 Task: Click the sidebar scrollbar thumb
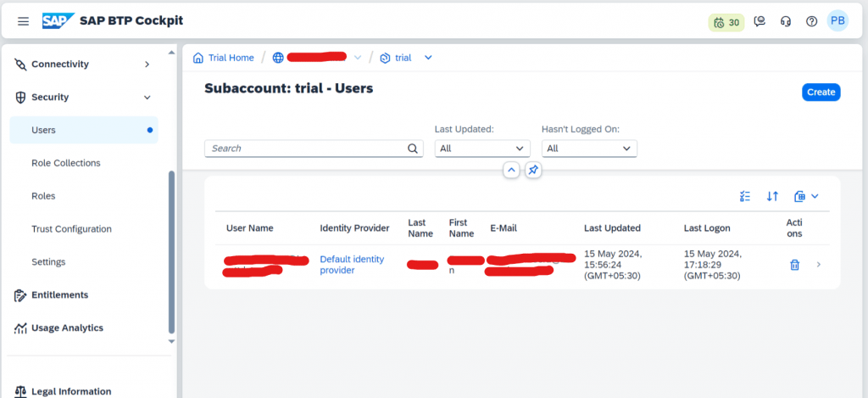coord(171,252)
